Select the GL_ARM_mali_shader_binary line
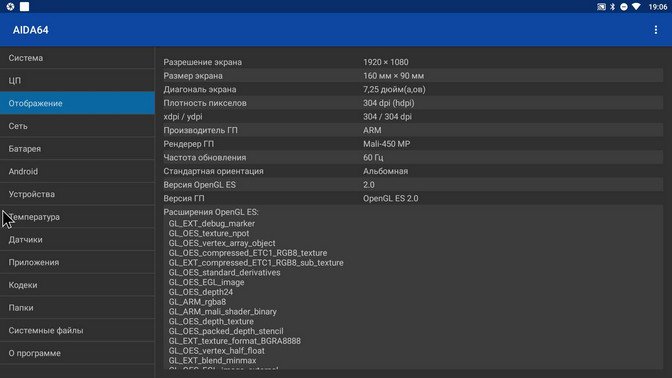The image size is (672, 378). click(223, 312)
